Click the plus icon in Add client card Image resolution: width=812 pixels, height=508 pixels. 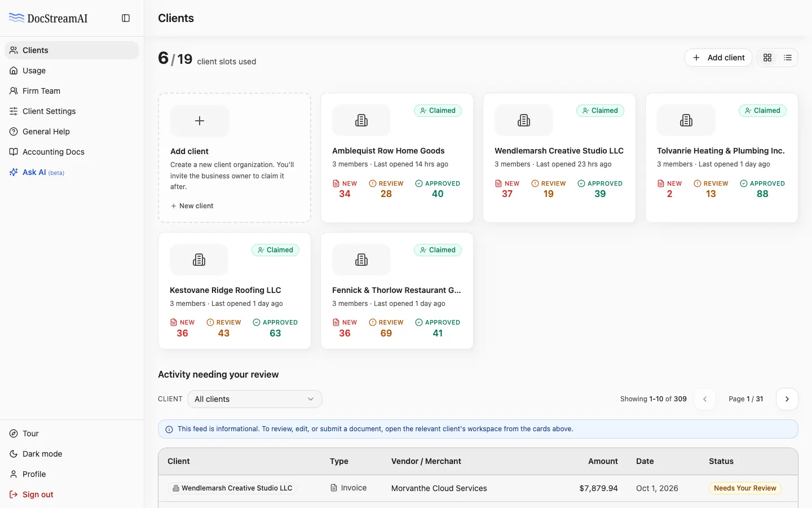tap(200, 121)
